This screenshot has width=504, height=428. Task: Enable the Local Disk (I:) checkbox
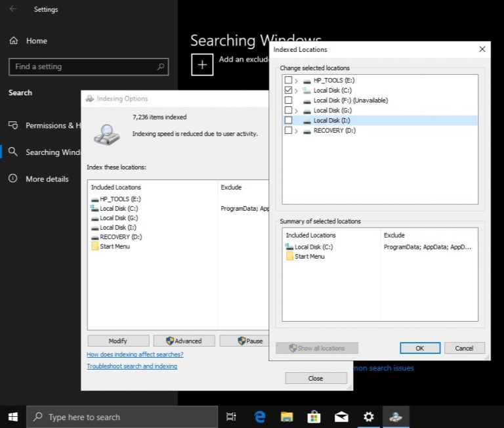[x=288, y=121]
